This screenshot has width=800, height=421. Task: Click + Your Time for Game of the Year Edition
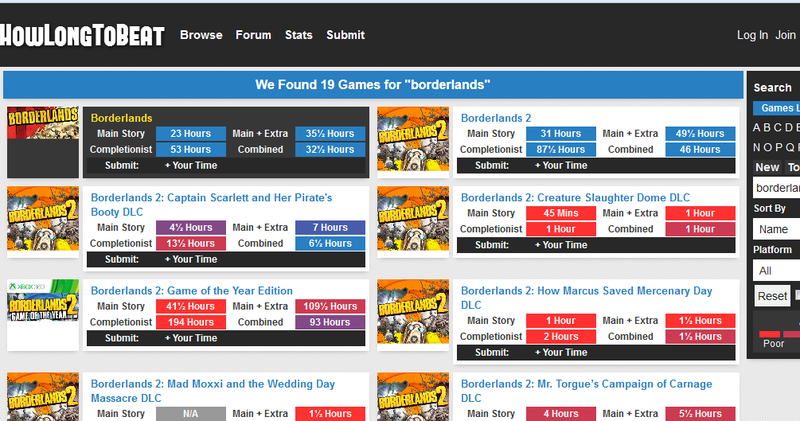(x=191, y=338)
